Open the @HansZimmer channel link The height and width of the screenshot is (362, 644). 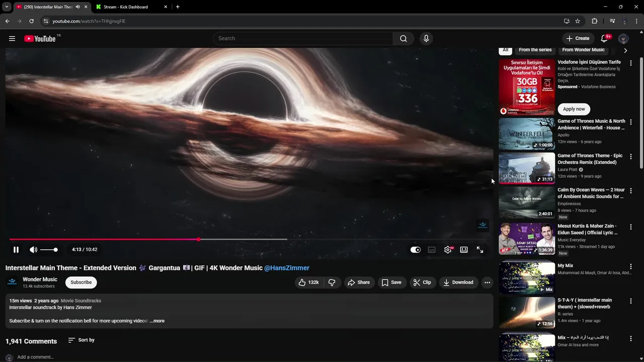287,268
